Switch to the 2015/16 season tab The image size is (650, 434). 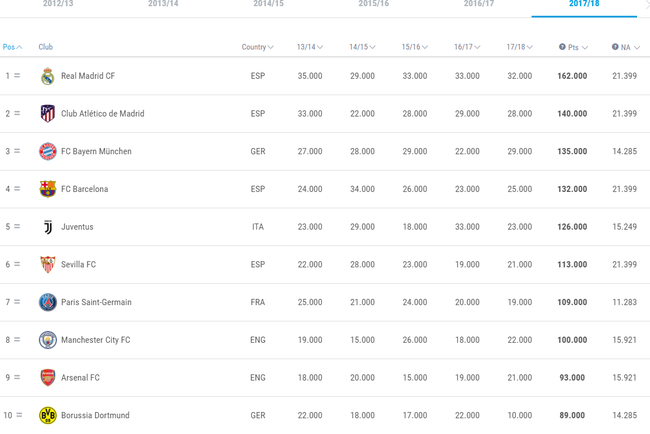(374, 4)
